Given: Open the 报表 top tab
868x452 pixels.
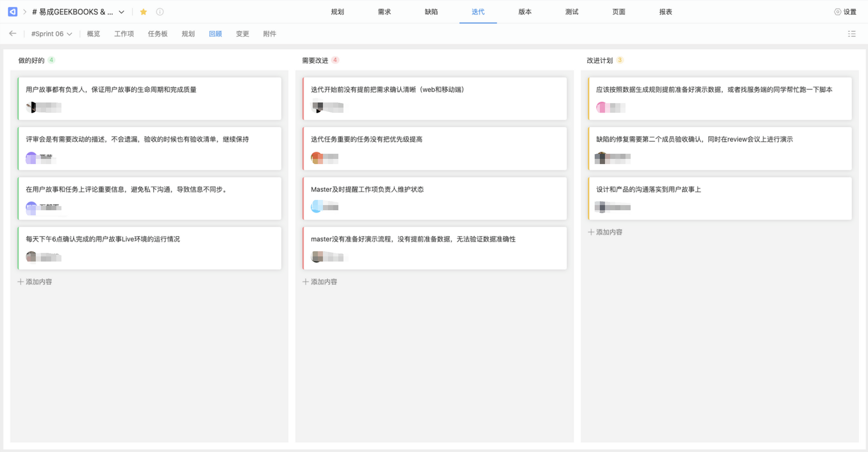Looking at the screenshot, I should pos(665,12).
